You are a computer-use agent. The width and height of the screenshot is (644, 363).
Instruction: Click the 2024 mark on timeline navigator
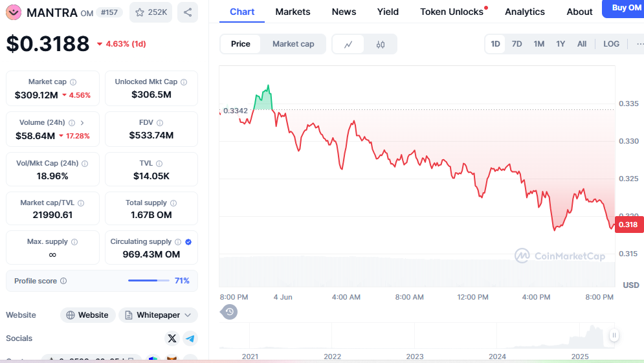[x=497, y=357]
